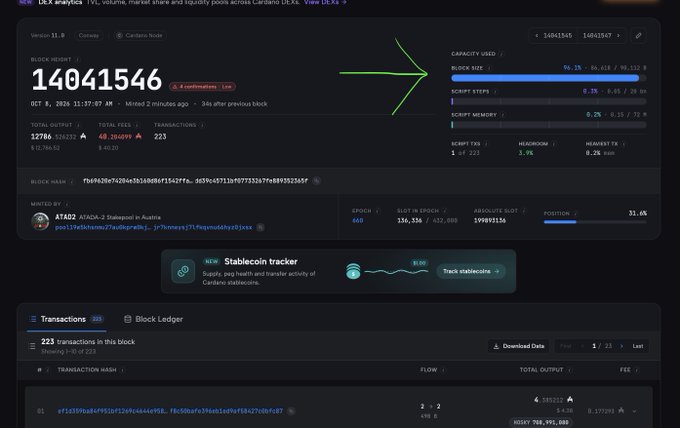
Task: Click the Cardano Node badge
Action: coord(140,36)
